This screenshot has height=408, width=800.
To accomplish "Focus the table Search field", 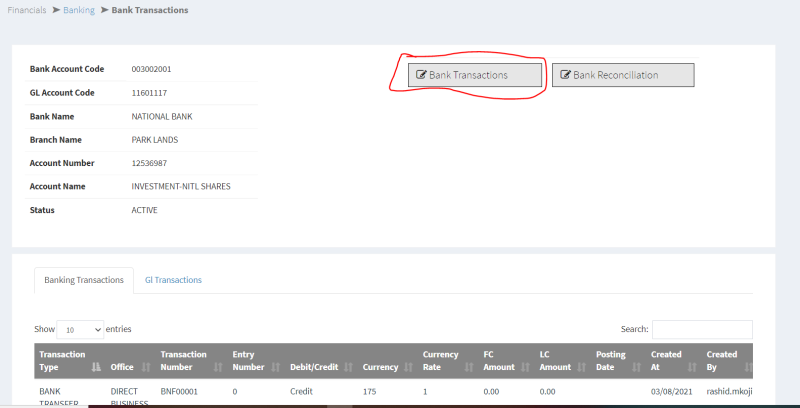I will (702, 329).
